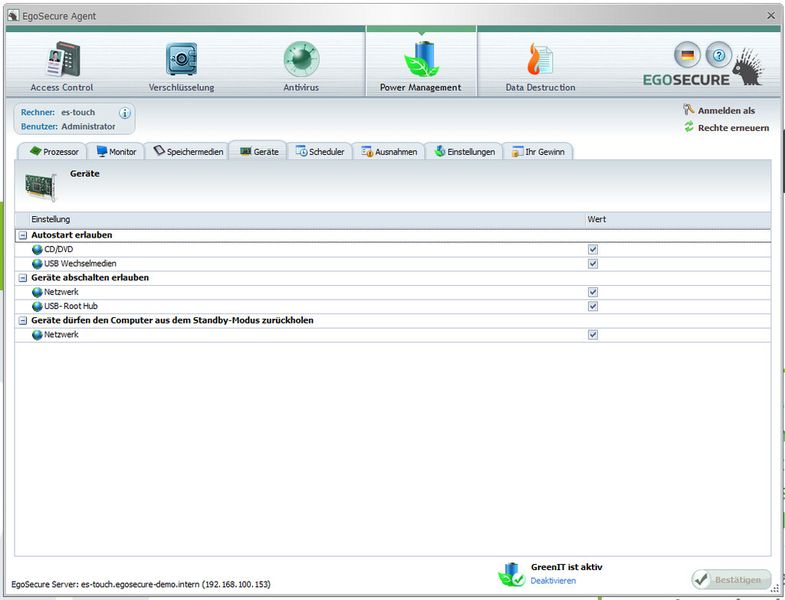This screenshot has height=600, width=785.
Task: Click the German flag language button
Action: pos(687,55)
